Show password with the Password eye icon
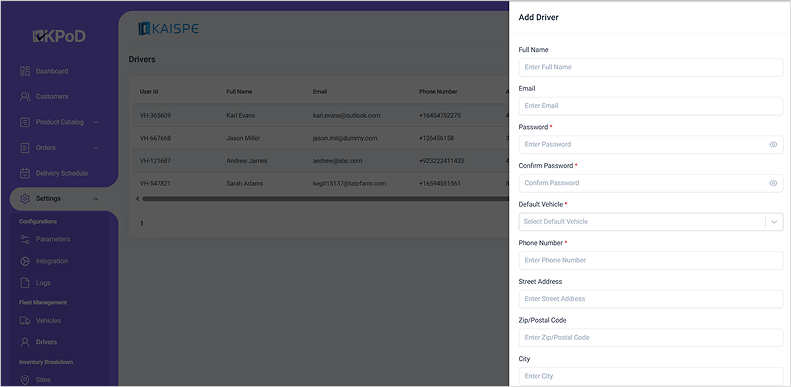Viewport: 791px width, 387px height. point(773,144)
